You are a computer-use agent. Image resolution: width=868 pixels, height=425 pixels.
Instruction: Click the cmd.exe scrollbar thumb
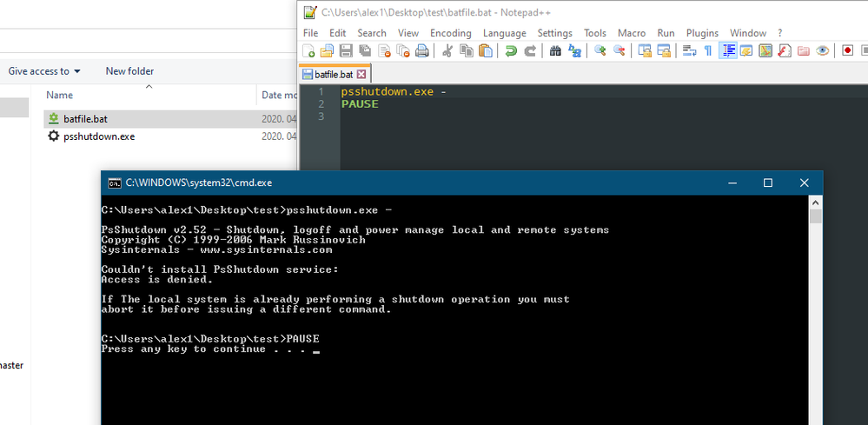[815, 216]
